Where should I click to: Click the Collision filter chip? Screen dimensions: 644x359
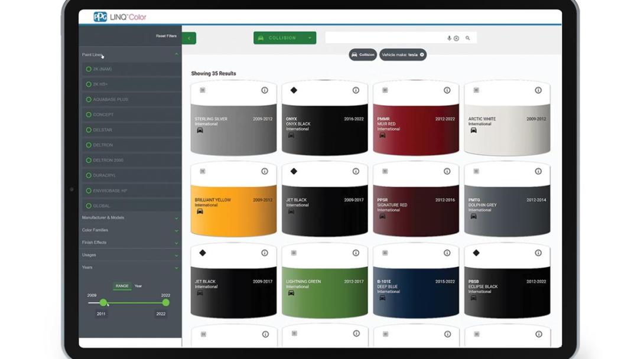point(363,55)
